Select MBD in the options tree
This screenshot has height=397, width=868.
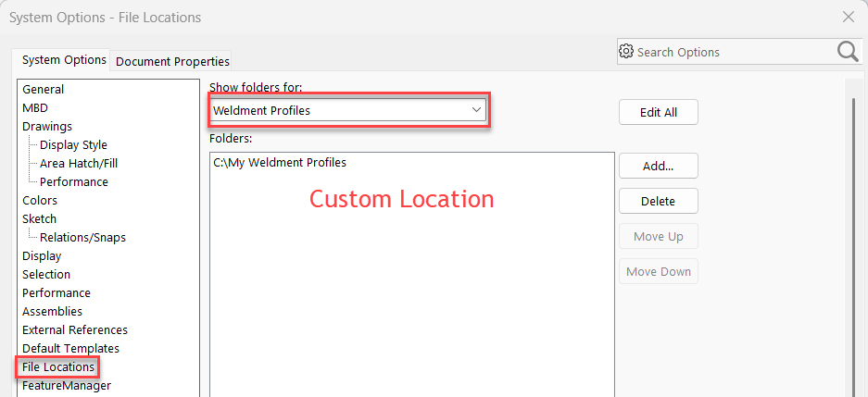[x=35, y=108]
